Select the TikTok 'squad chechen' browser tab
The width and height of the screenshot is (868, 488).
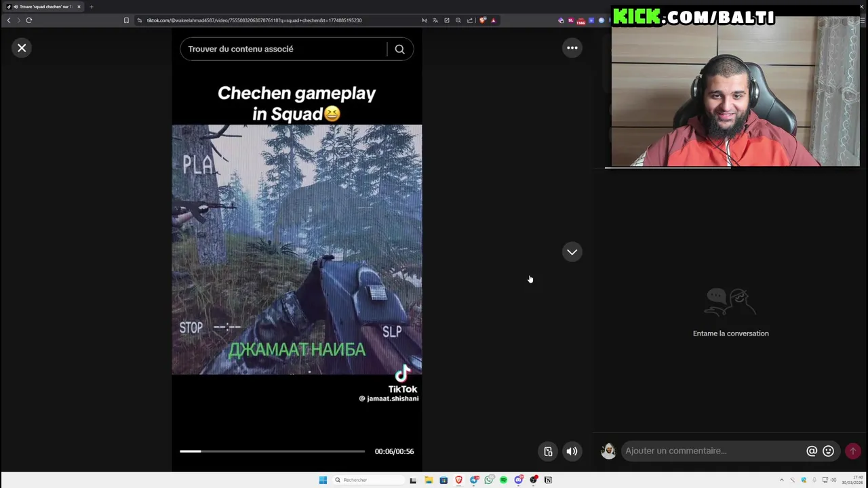pyautogui.click(x=42, y=7)
